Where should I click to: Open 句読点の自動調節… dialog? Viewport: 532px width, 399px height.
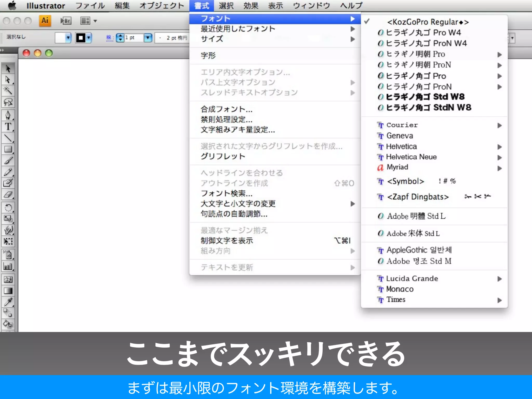(x=275, y=214)
